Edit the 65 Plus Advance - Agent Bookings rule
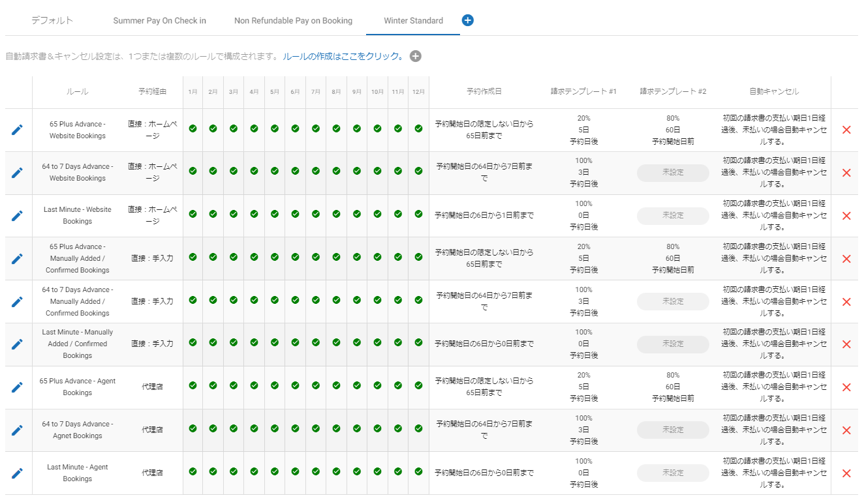This screenshot has width=864, height=504. [x=17, y=387]
